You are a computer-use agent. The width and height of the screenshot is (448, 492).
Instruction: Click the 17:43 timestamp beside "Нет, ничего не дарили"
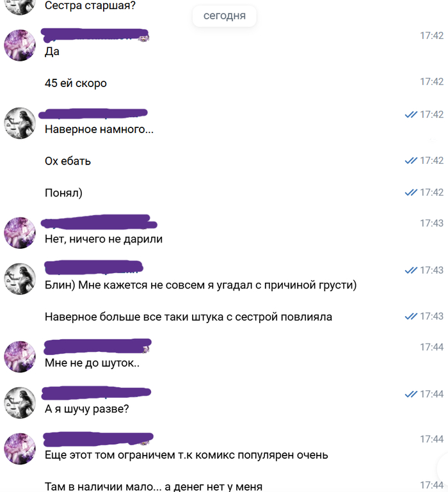(431, 223)
